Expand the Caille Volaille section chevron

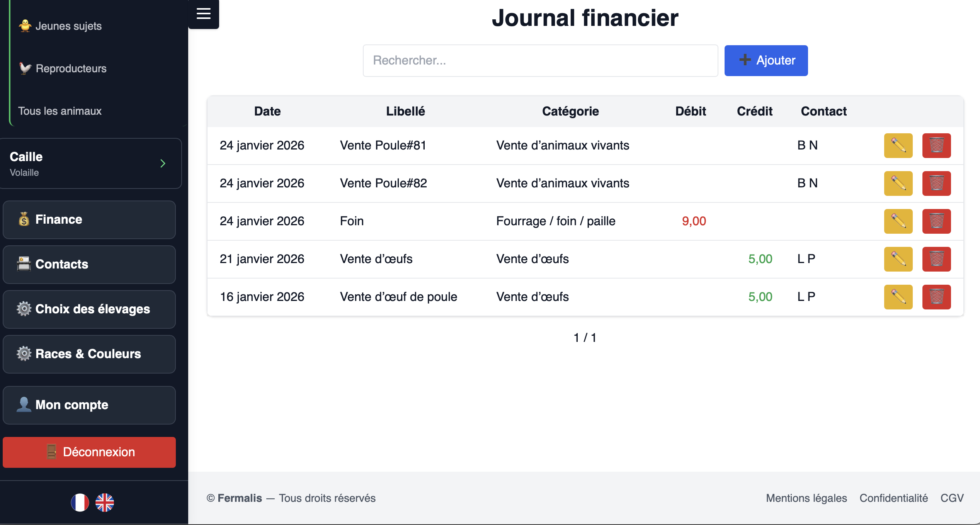tap(163, 163)
